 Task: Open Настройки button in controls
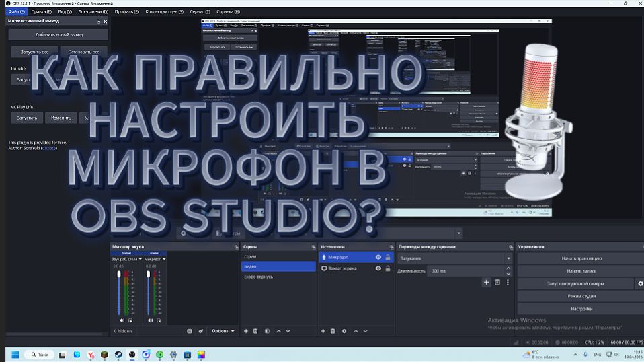[x=581, y=309]
